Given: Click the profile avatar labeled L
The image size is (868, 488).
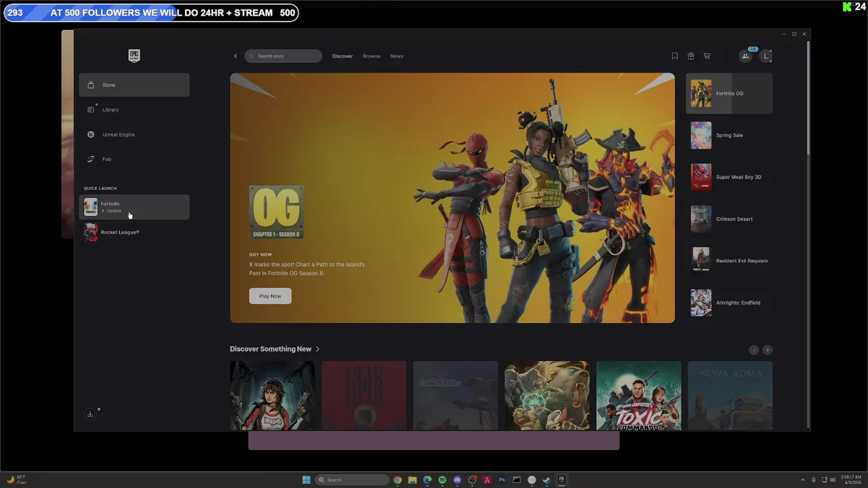Looking at the screenshot, I should [766, 56].
